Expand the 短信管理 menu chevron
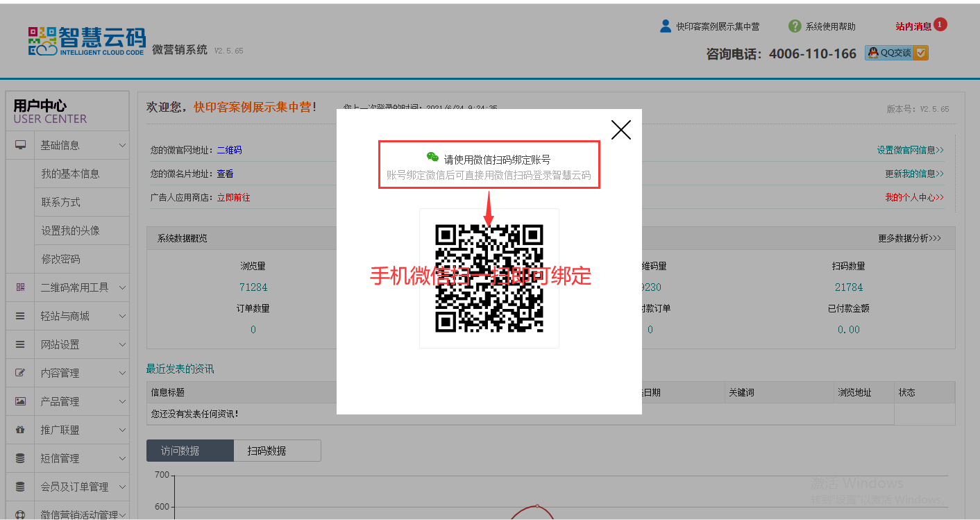980x520 pixels. click(x=122, y=458)
